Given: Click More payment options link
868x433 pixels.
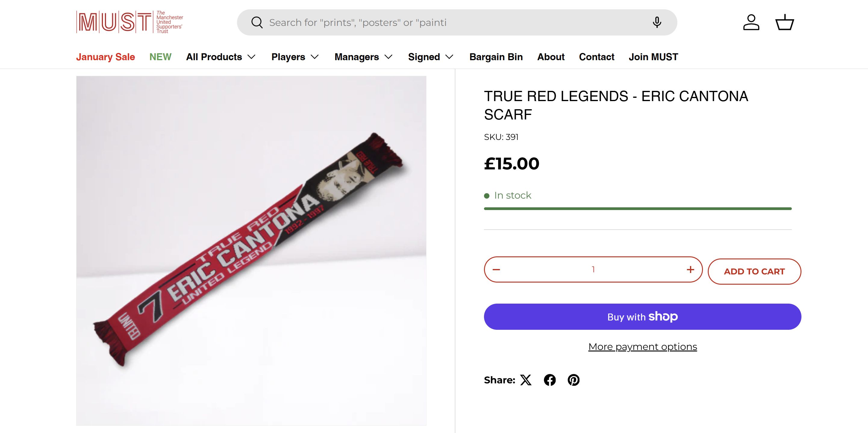Looking at the screenshot, I should (x=642, y=346).
